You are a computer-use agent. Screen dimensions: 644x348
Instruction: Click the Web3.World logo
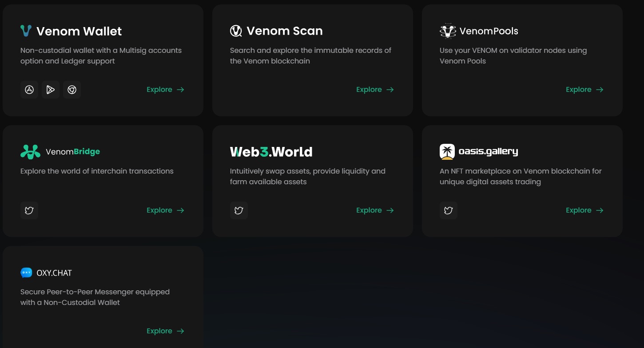(271, 152)
